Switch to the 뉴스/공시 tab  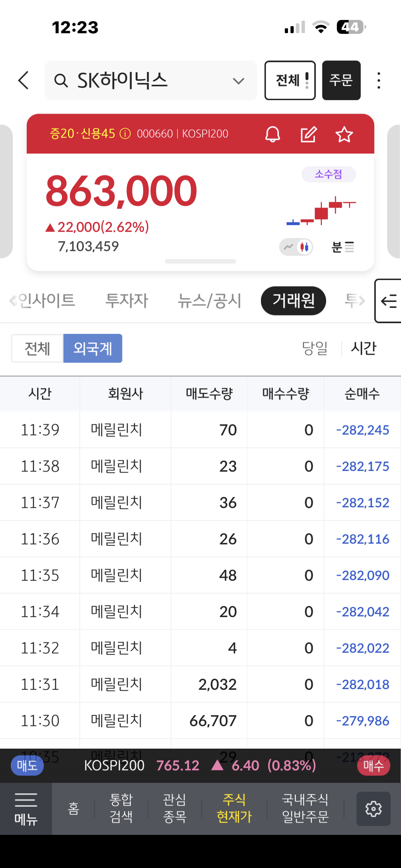210,301
